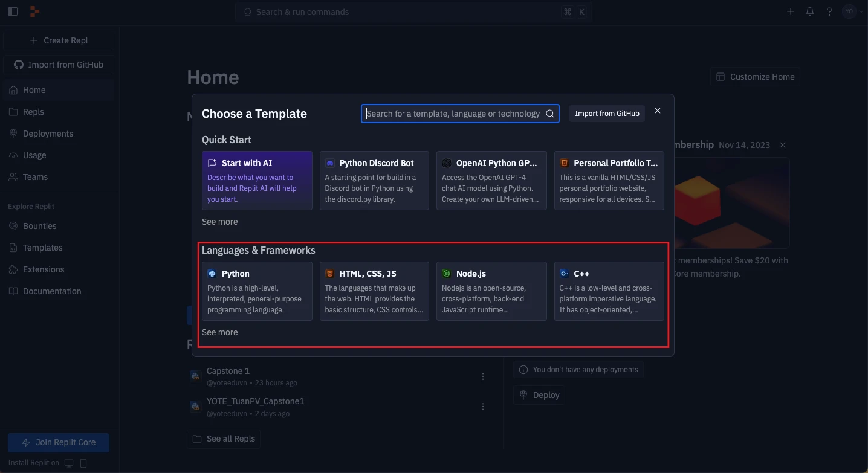Viewport: 868px width, 473px height.
Task: Click the Capstone 1 repl icon
Action: 195,376
